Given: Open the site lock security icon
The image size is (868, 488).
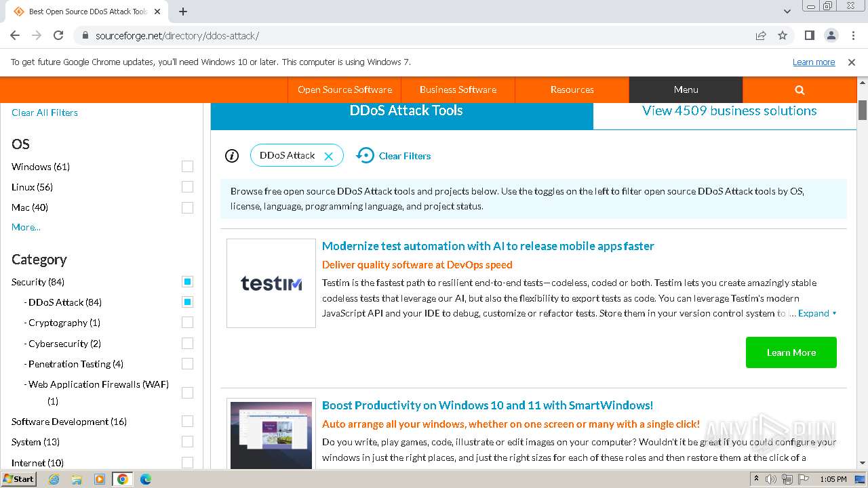Looking at the screenshot, I should tap(85, 35).
